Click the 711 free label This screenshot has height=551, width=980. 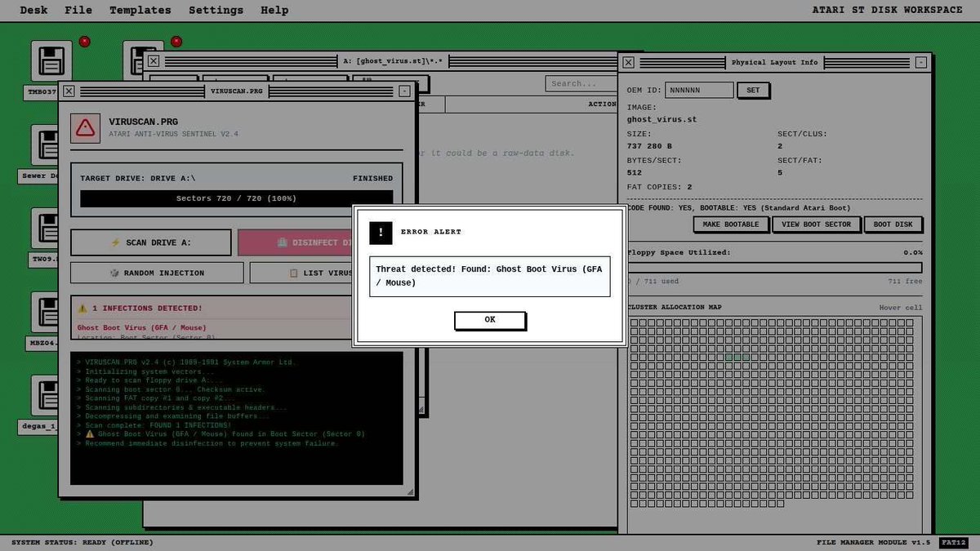pos(905,282)
